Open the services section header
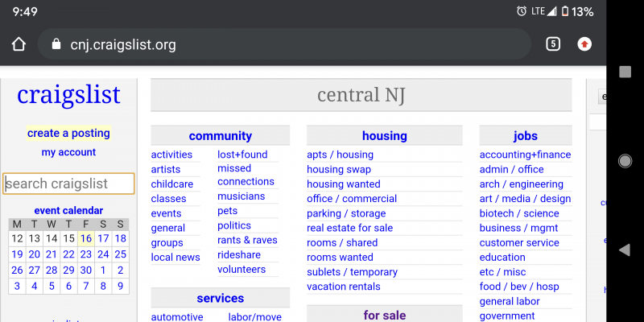The width and height of the screenshot is (644, 322). (220, 298)
